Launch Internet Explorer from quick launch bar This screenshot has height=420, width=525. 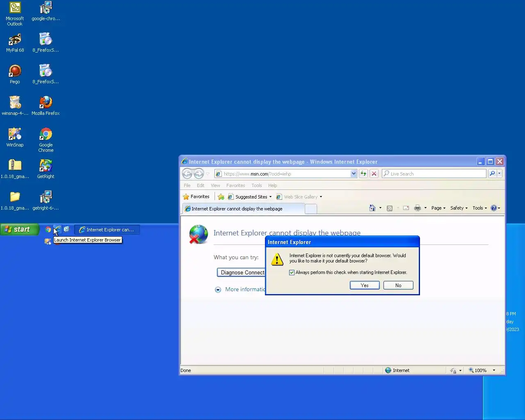(x=58, y=229)
